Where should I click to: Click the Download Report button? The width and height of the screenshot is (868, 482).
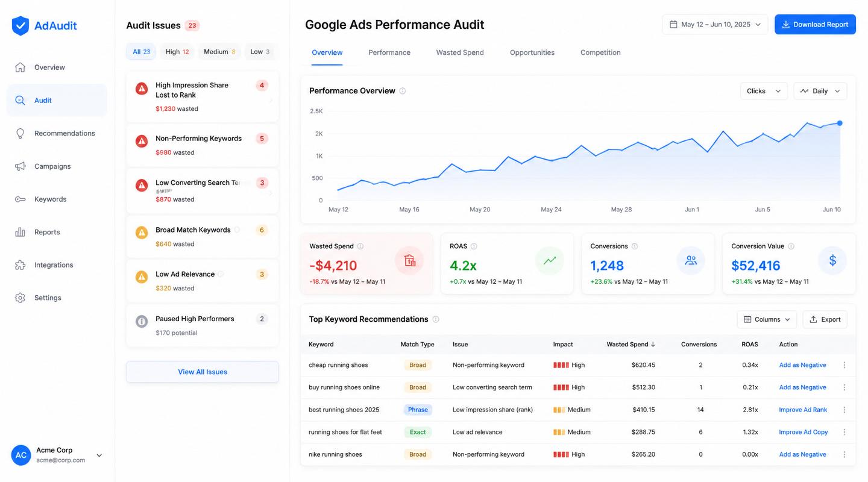(x=815, y=25)
